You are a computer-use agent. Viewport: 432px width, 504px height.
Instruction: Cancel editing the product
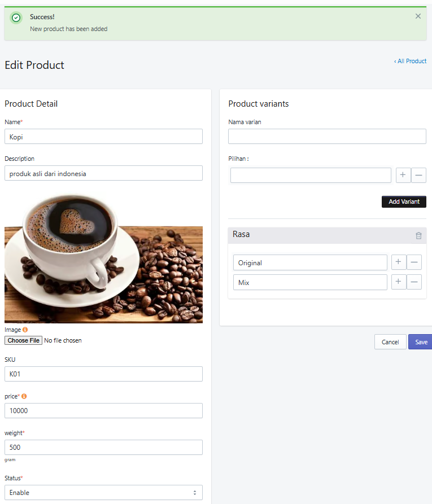390,342
